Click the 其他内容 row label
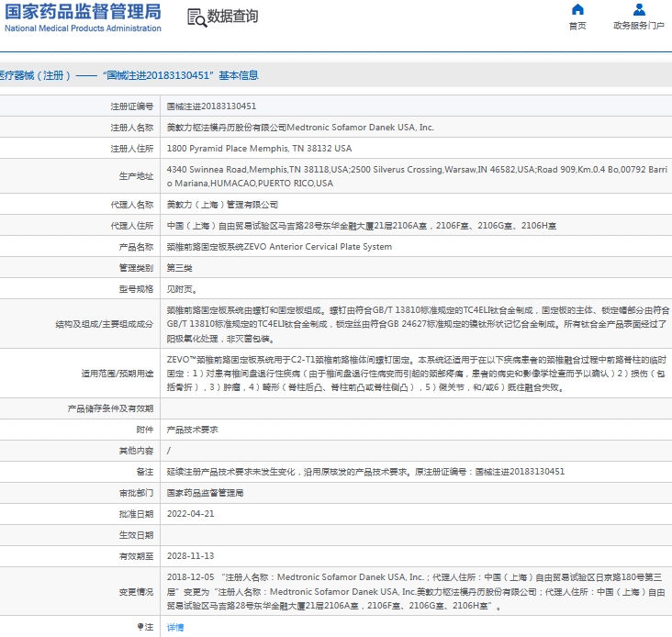672x637 pixels. click(136, 451)
